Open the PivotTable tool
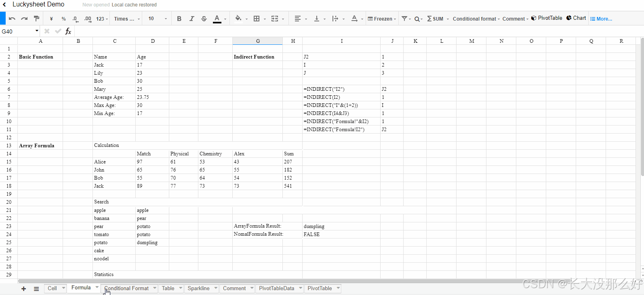This screenshot has width=644, height=295. pos(547,18)
